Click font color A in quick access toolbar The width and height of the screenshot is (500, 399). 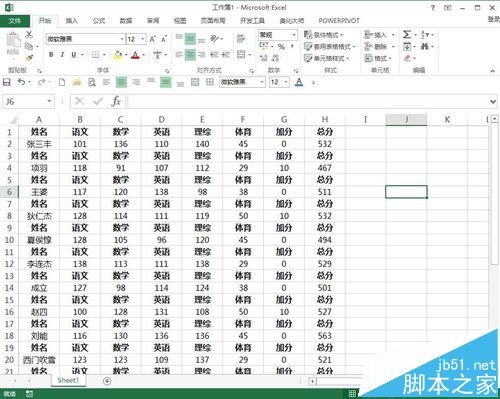(x=299, y=82)
